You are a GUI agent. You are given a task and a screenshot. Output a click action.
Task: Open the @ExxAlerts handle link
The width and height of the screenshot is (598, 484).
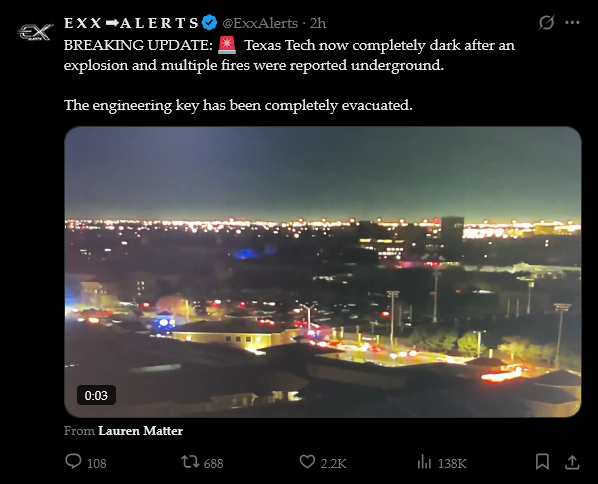(x=260, y=23)
